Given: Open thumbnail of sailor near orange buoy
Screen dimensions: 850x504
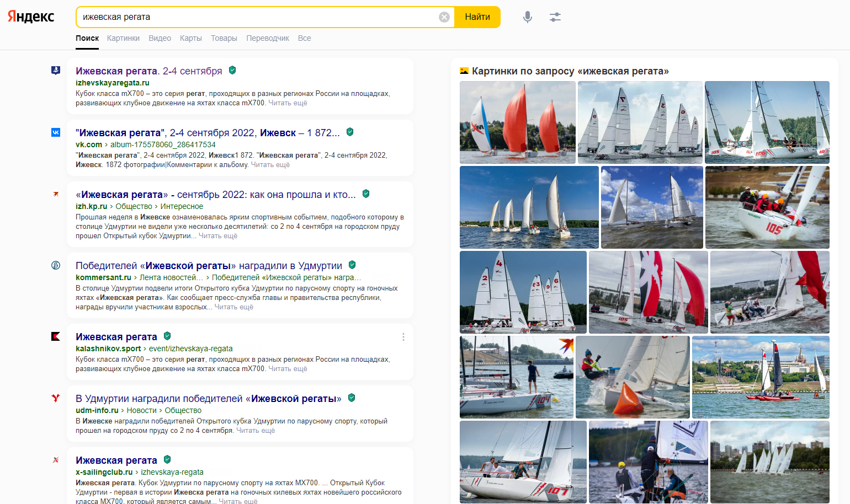Looking at the screenshot, I should tap(633, 377).
